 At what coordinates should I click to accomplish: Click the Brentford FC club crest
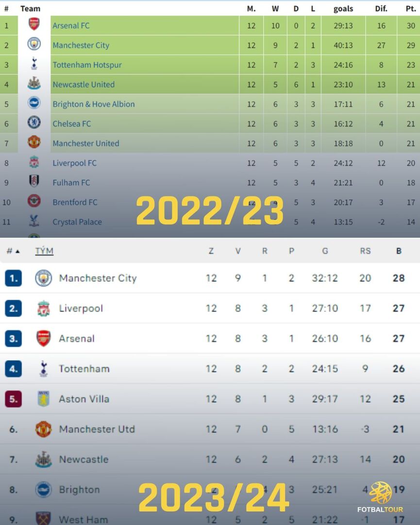pyautogui.click(x=34, y=201)
